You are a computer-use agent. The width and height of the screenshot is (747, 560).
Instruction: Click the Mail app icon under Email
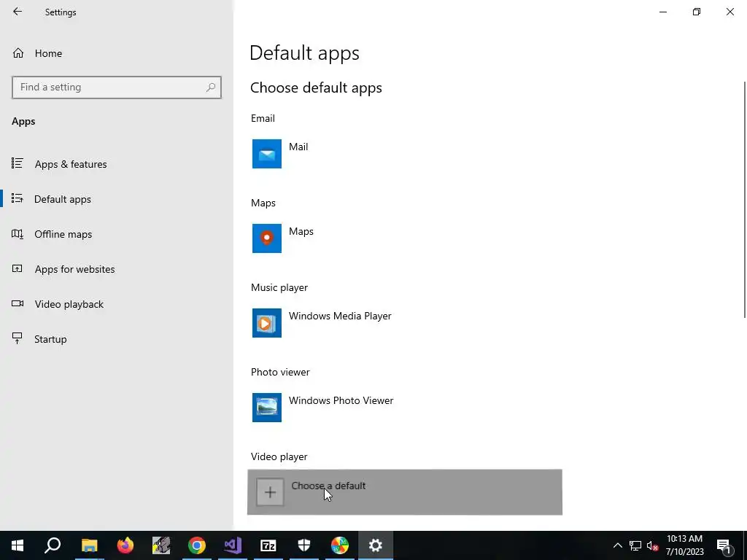click(x=267, y=154)
